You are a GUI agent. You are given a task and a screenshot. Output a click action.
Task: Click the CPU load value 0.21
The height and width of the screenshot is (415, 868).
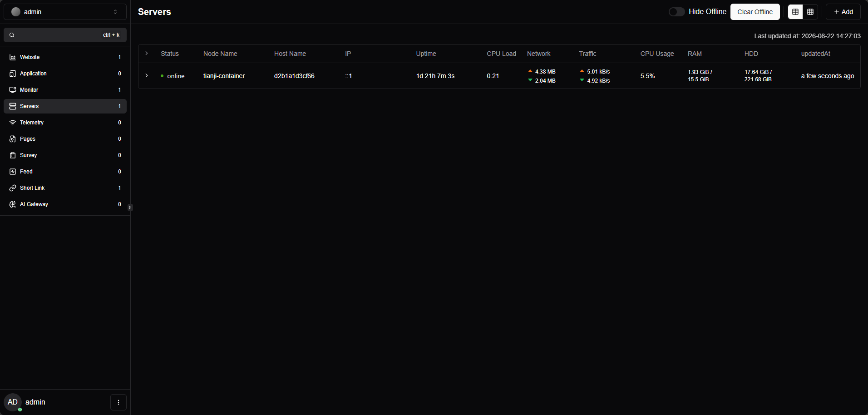coord(493,76)
